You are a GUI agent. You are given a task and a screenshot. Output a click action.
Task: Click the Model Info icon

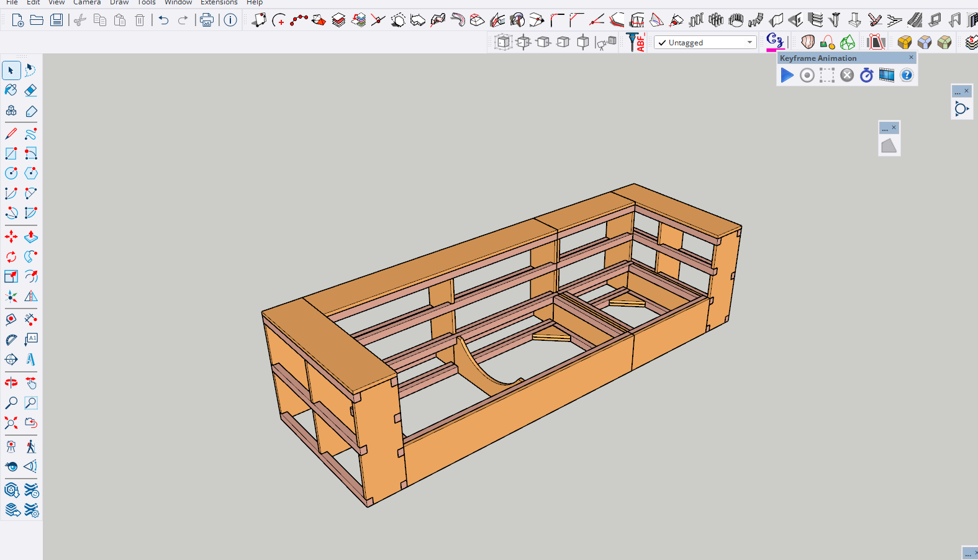230,20
